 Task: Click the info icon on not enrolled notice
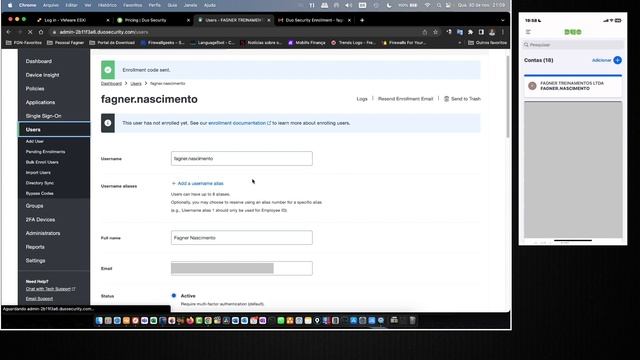click(108, 123)
